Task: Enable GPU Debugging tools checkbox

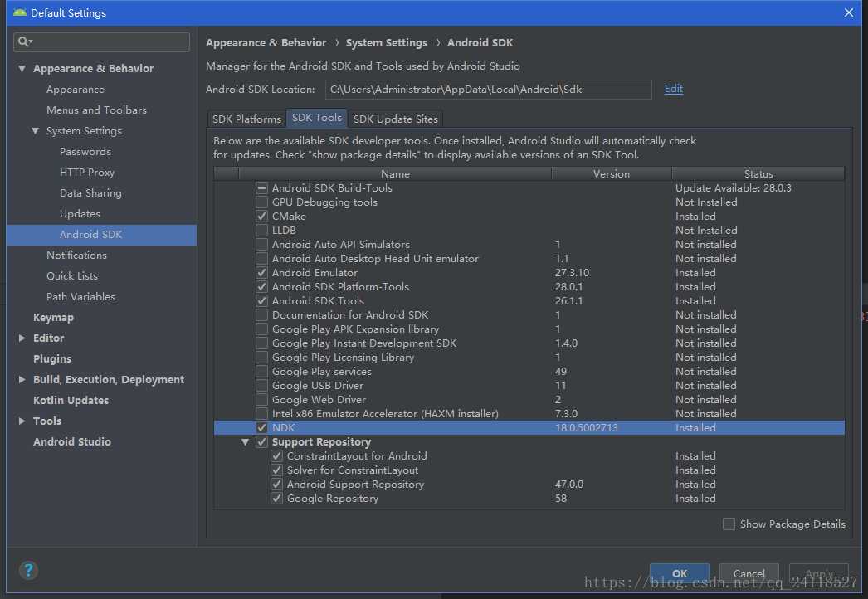Action: [x=262, y=202]
